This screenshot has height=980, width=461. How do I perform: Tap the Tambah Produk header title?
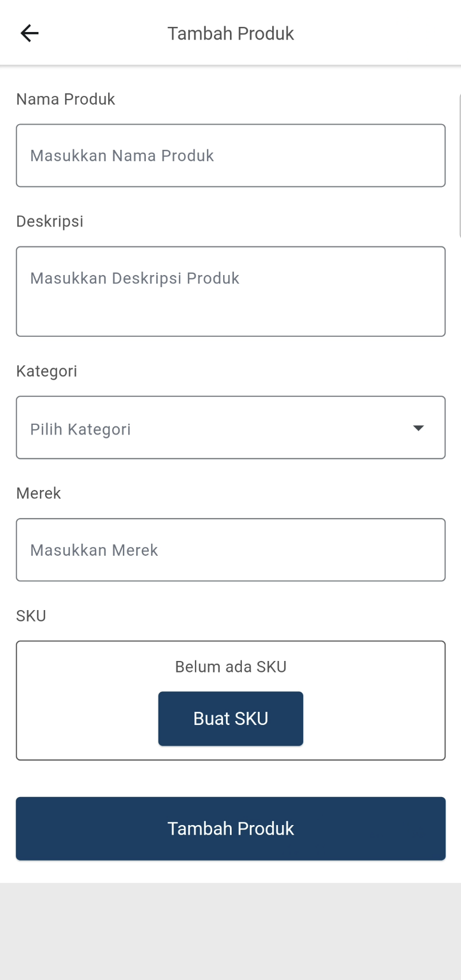[x=230, y=34]
